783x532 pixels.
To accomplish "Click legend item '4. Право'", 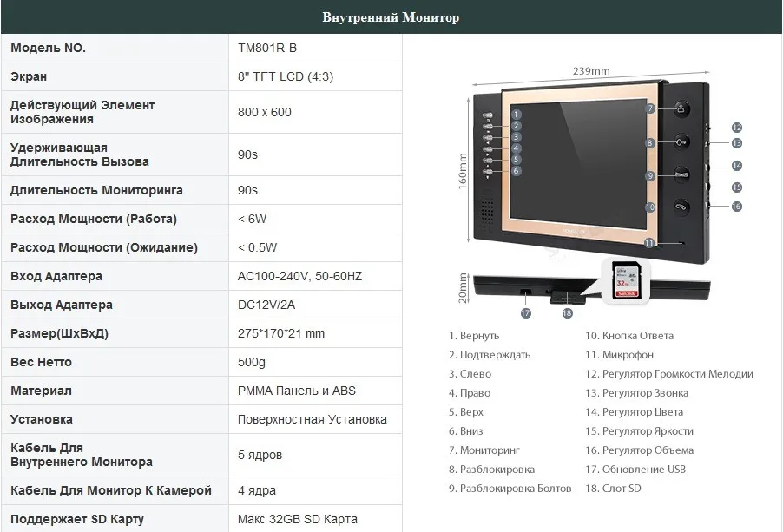I will click(x=470, y=393).
